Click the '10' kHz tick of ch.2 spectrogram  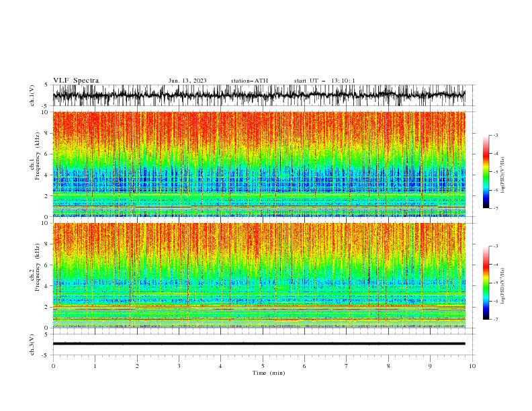click(45, 223)
